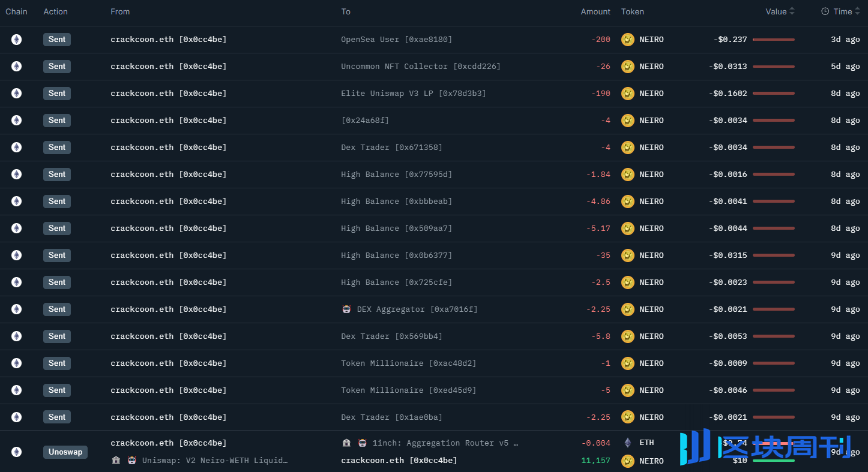
Task: Click the Sent tag in OpenSea User row
Action: (x=57, y=40)
